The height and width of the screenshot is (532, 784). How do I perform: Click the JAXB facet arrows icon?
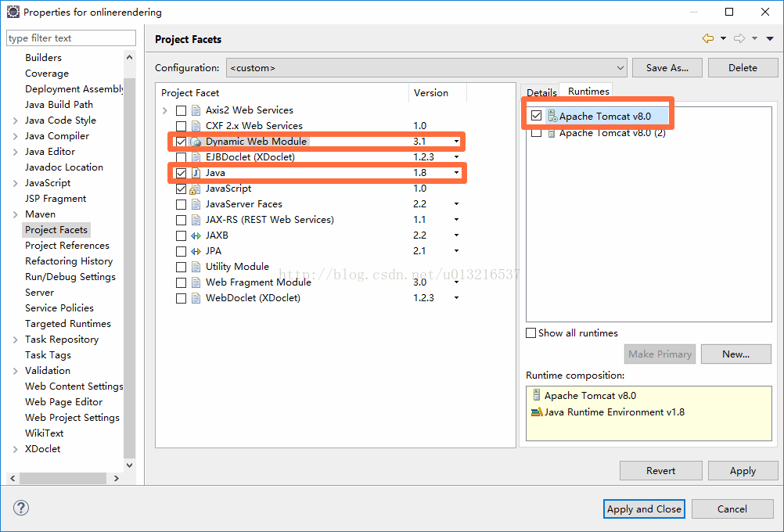(196, 235)
